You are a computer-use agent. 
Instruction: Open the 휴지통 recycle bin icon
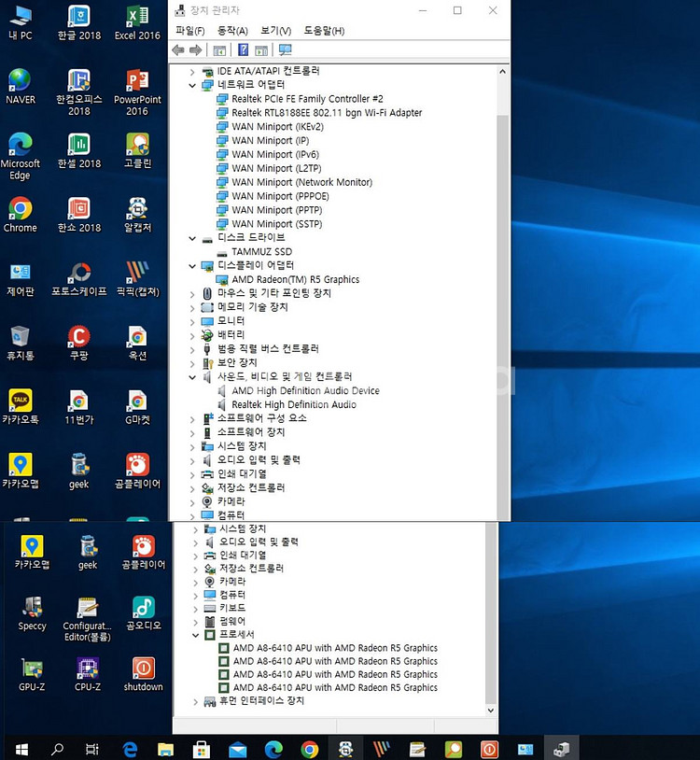[x=21, y=344]
